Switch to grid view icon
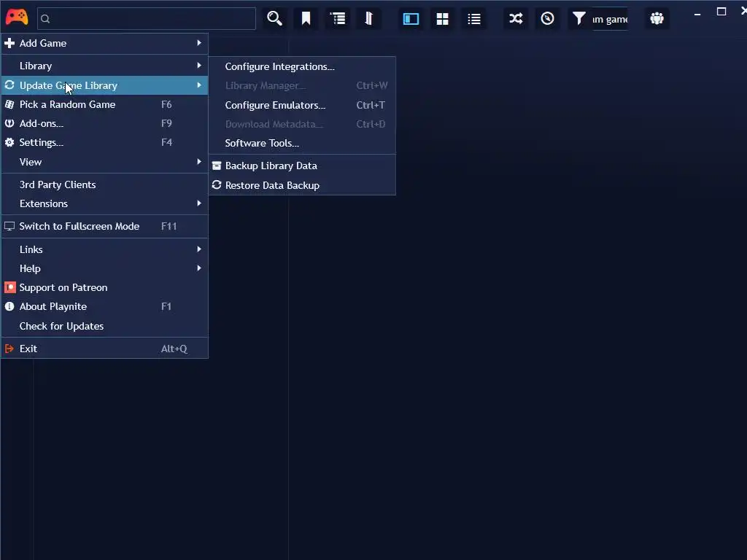Screen dimensions: 747x560 (443, 18)
